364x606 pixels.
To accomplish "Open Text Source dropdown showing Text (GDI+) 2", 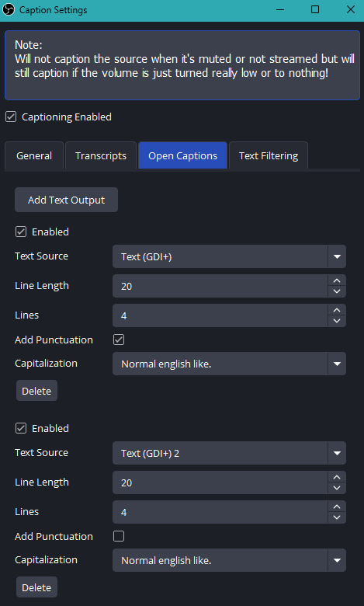I will [229, 453].
